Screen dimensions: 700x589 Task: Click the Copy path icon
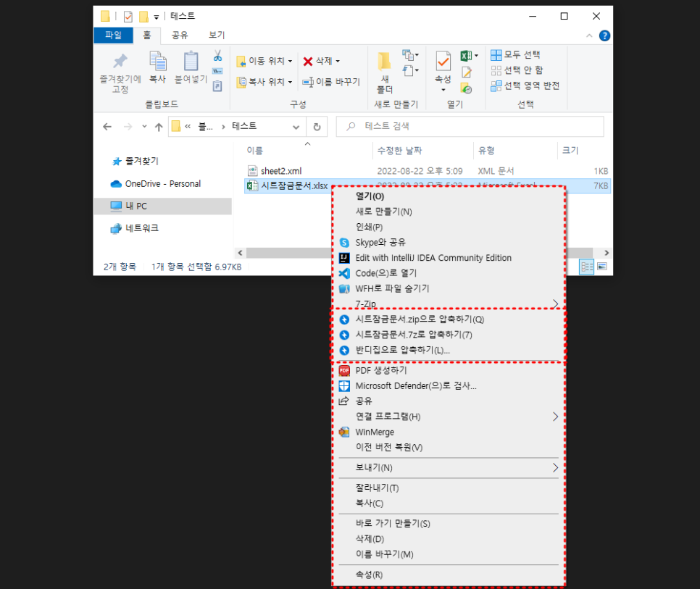pos(217,71)
